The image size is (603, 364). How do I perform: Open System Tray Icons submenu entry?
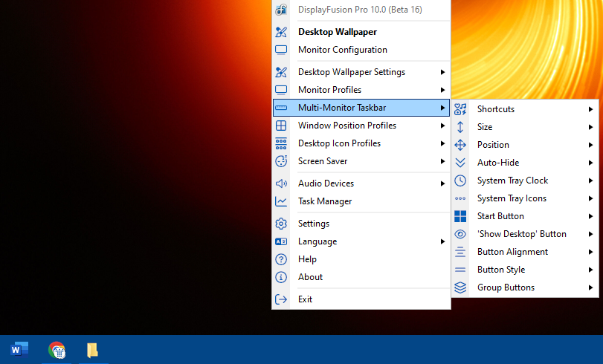[x=525, y=198]
